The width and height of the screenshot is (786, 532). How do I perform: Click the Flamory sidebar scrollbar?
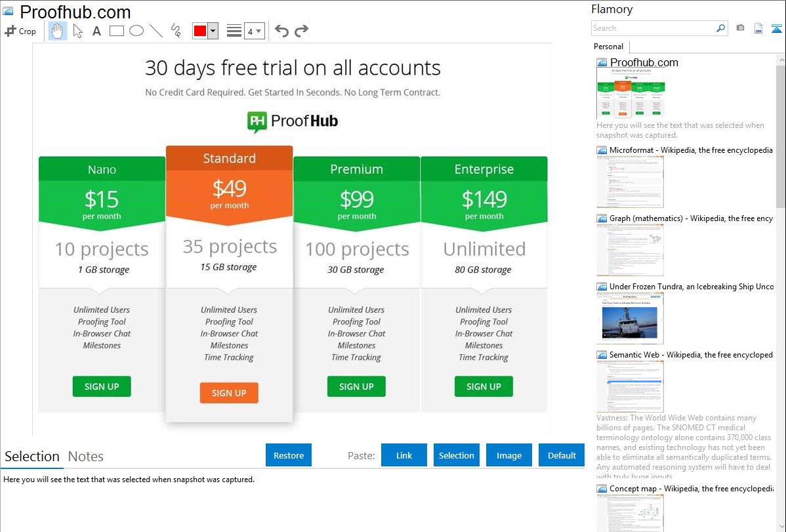coord(781,135)
